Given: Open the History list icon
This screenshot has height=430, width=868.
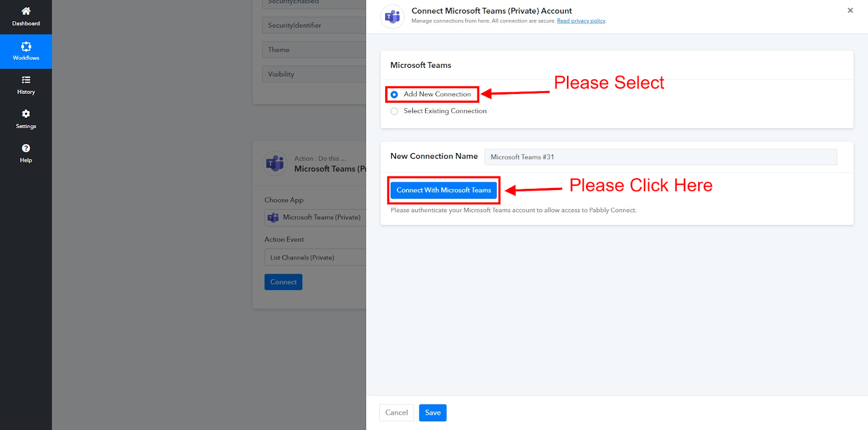Looking at the screenshot, I should point(25,80).
